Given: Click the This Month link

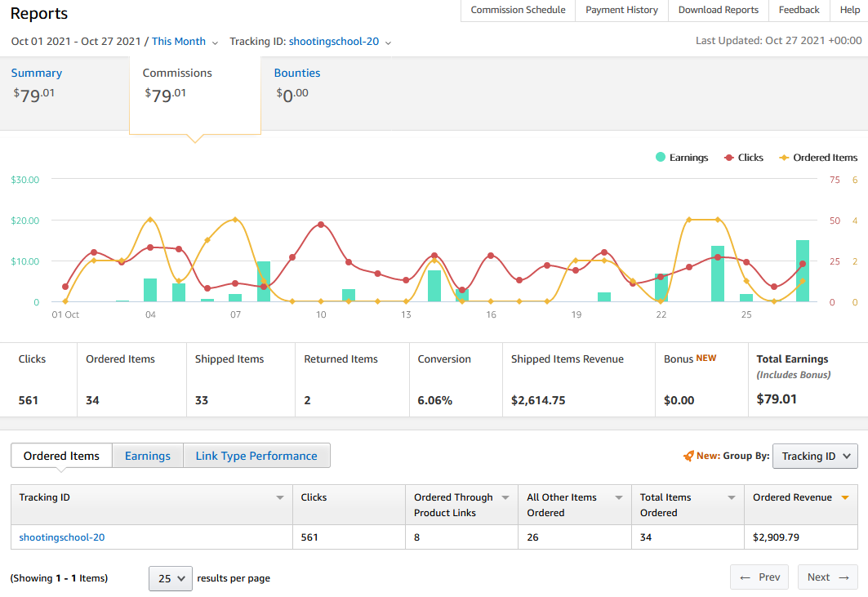Looking at the screenshot, I should (x=178, y=42).
